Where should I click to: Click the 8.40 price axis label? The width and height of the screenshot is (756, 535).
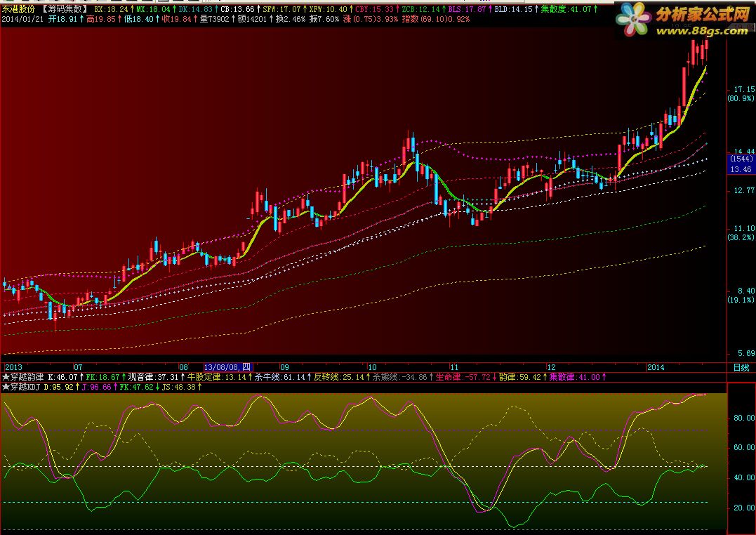tap(746, 291)
